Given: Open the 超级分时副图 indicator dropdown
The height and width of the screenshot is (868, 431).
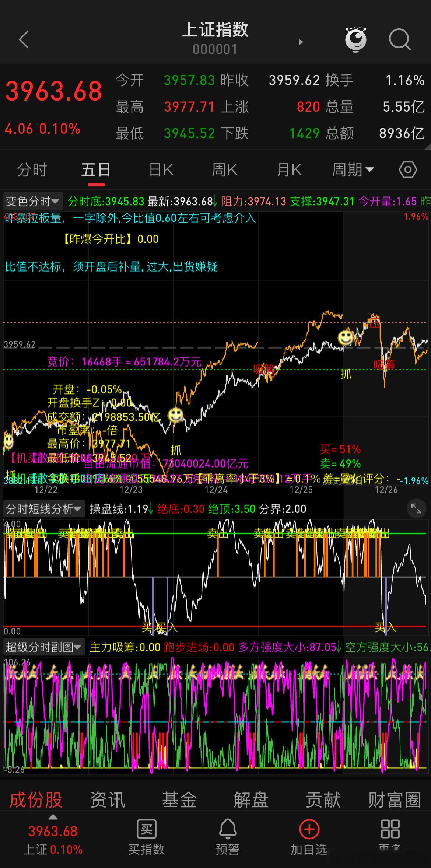Looking at the screenshot, I should [x=43, y=647].
